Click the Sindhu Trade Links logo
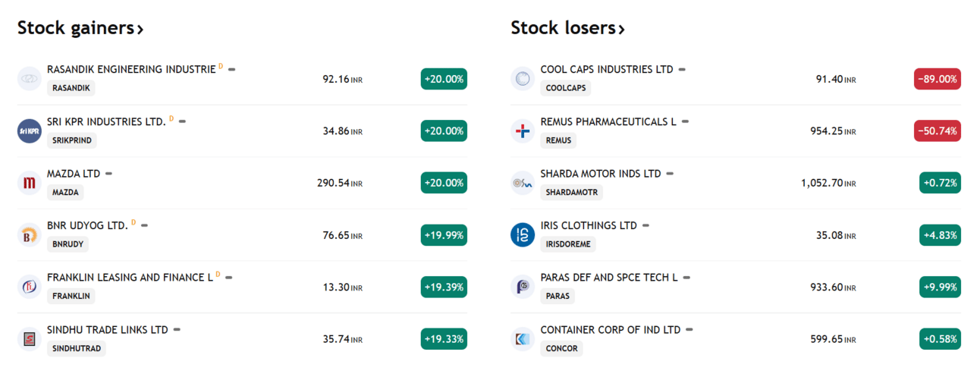The width and height of the screenshot is (980, 374). click(30, 339)
